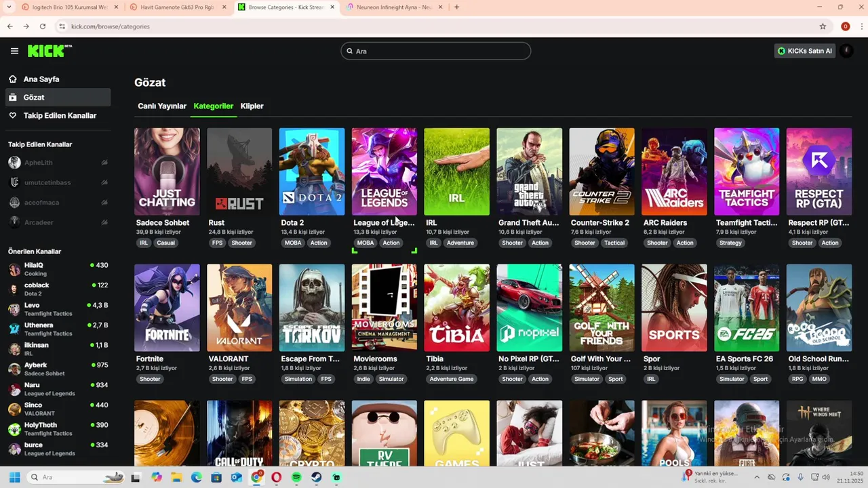
Task: Toggle notifications icon for umutcetinbass channel
Action: click(104, 182)
